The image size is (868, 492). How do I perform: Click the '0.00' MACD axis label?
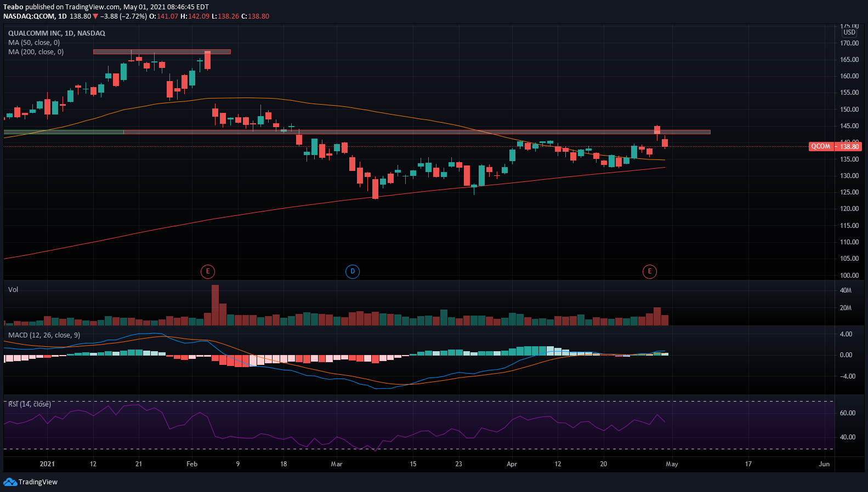[846, 355]
